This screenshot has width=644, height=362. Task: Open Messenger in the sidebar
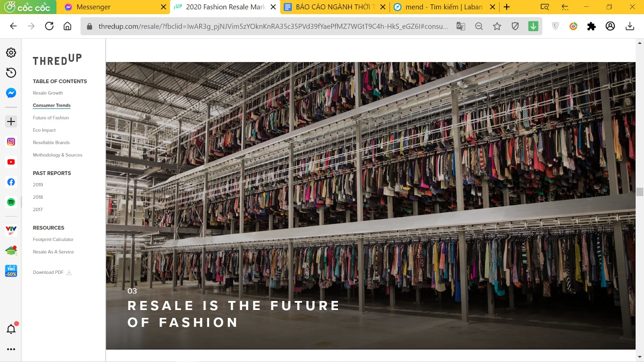(x=11, y=93)
